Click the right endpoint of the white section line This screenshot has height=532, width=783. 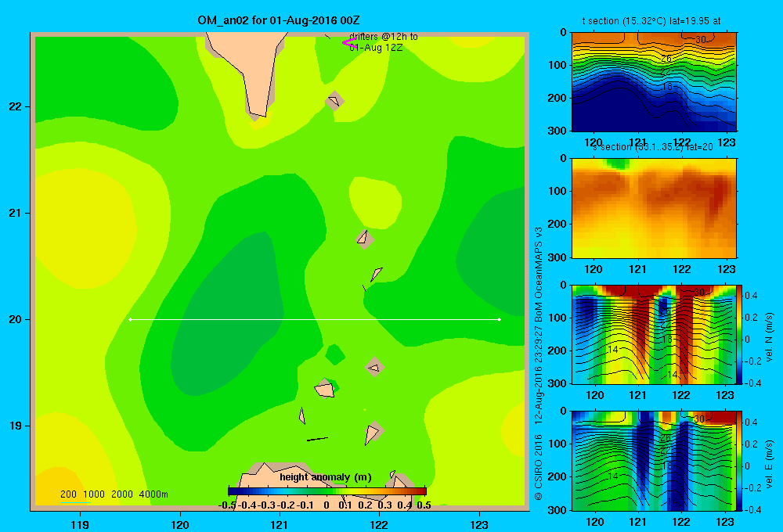[x=500, y=319]
